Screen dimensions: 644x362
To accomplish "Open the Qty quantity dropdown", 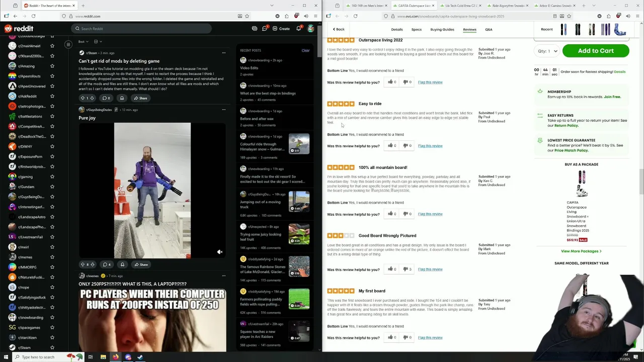I will click(547, 51).
